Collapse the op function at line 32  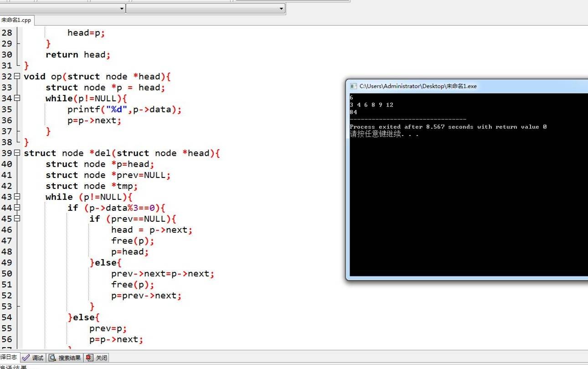click(17, 76)
